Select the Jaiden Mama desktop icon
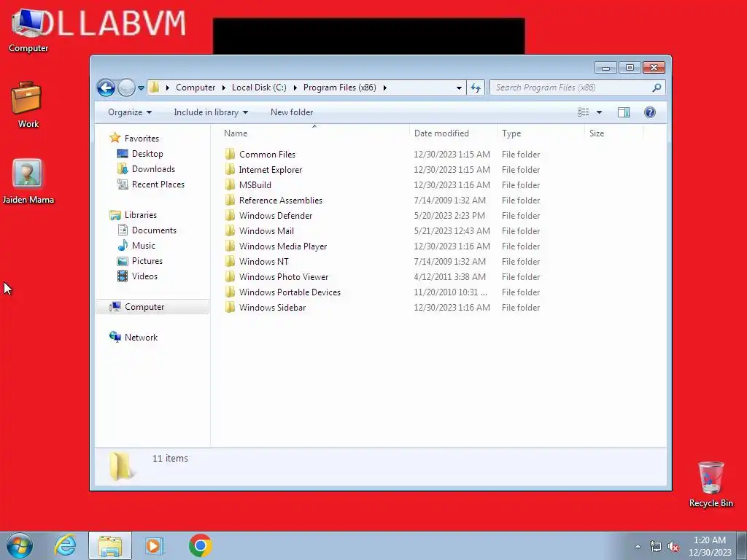This screenshot has width=747, height=560. 28,181
